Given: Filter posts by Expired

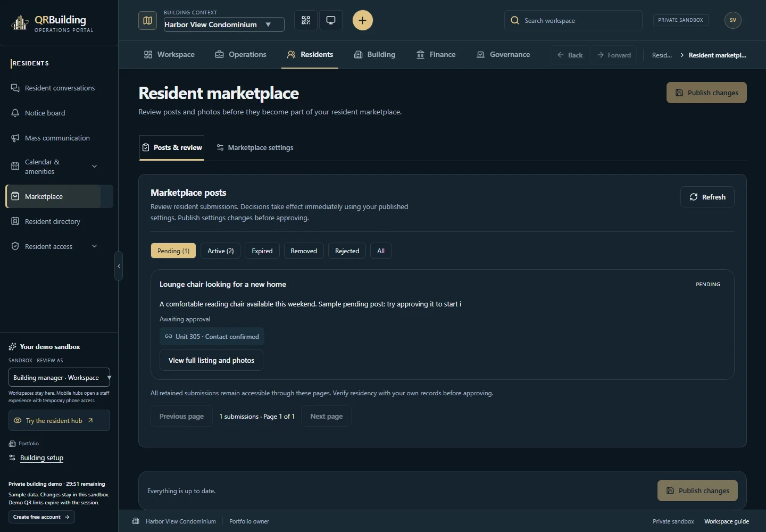Looking at the screenshot, I should (x=262, y=251).
